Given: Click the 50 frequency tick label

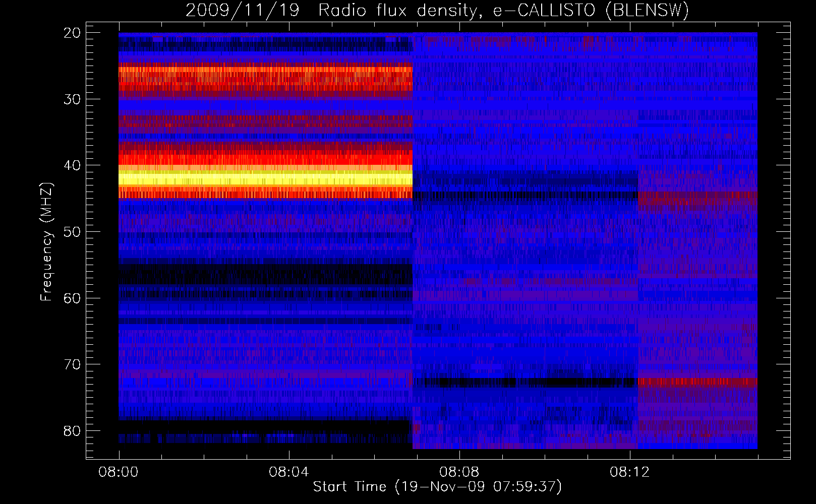Looking at the screenshot, I should pos(73,232).
